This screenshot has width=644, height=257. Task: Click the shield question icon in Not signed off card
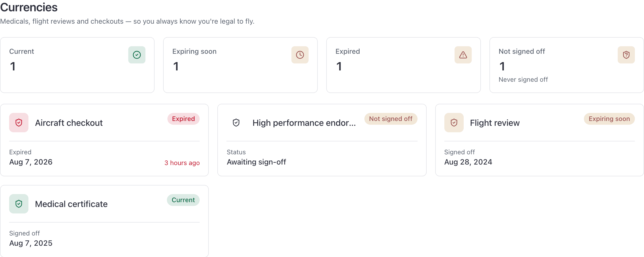626,55
